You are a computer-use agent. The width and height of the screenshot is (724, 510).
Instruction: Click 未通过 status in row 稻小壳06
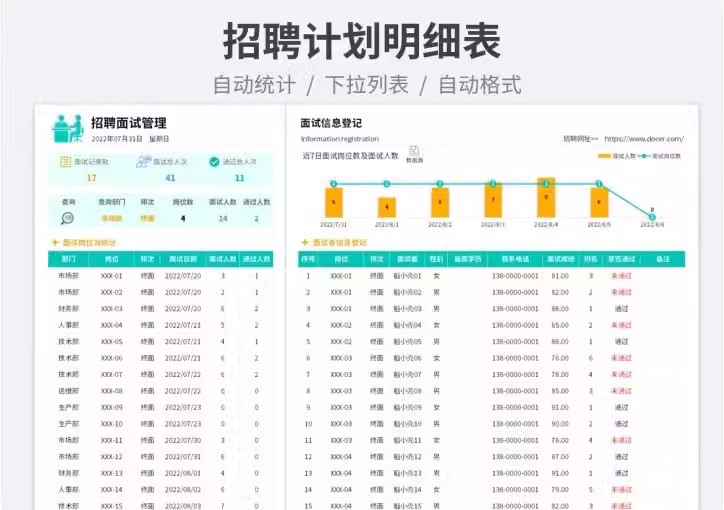(621, 358)
